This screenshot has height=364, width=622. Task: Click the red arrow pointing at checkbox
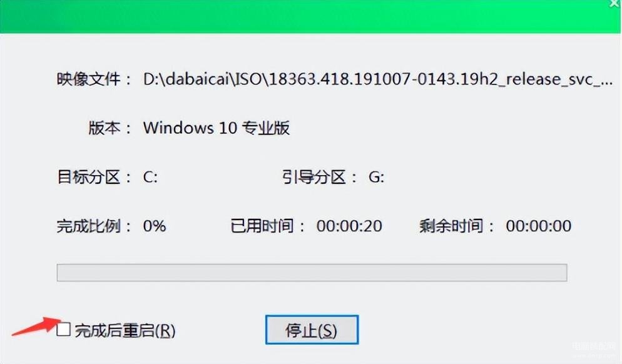pyautogui.click(x=36, y=326)
